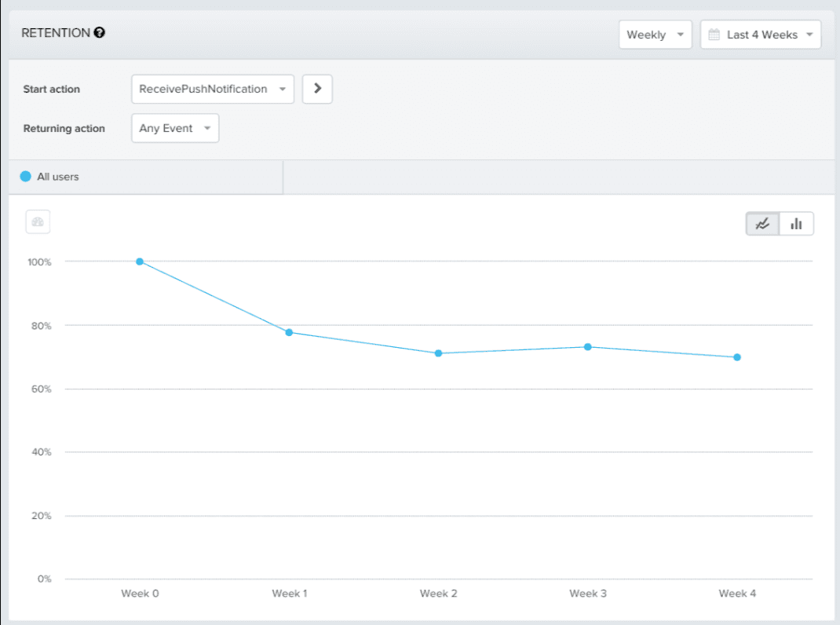
Task: Click the Week 0 data point at 100%
Action: click(x=140, y=261)
